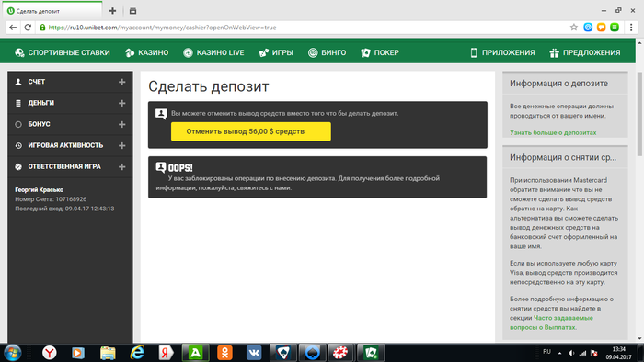Viewport: 644px width, 362px height.
Task: Go to Приложения in the top bar
Action: [502, 52]
